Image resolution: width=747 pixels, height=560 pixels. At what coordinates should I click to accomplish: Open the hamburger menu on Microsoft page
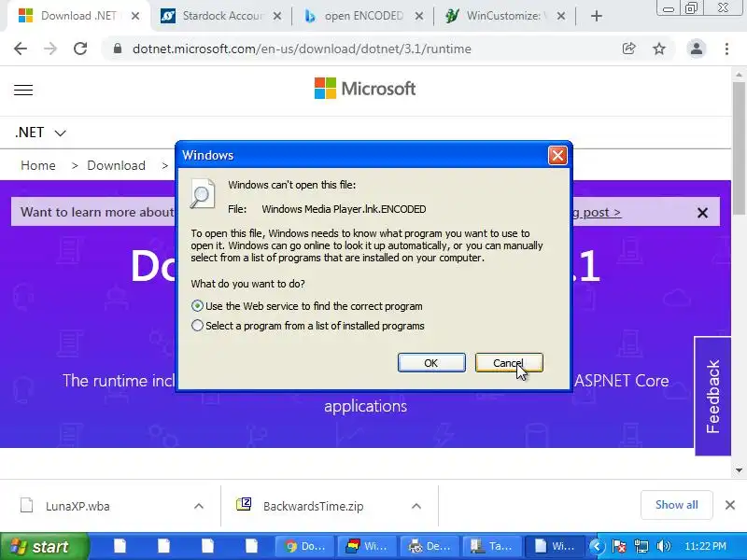(23, 90)
